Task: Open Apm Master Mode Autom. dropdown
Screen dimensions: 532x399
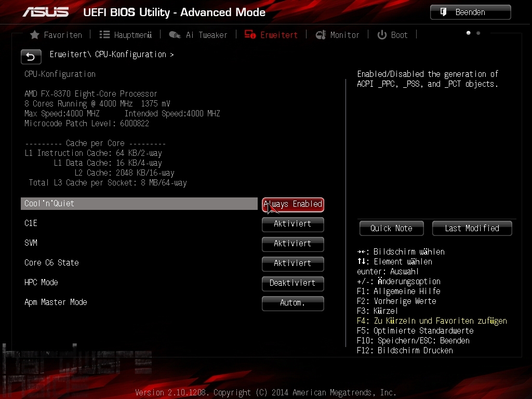Action: (x=293, y=303)
